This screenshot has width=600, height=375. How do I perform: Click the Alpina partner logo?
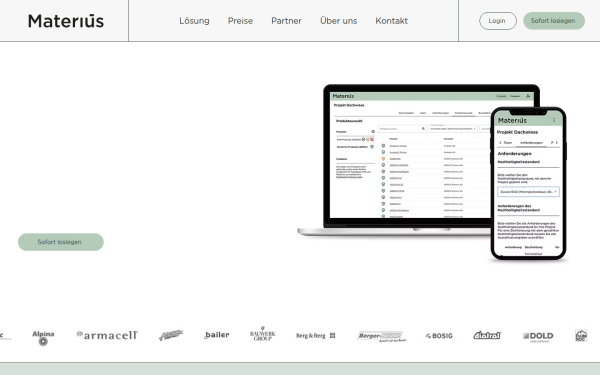click(43, 338)
